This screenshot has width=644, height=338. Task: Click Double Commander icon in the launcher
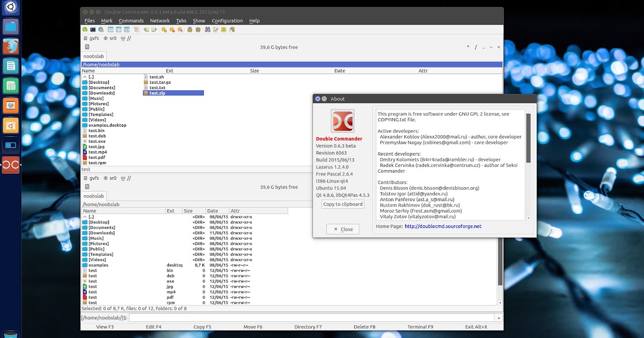point(11,165)
